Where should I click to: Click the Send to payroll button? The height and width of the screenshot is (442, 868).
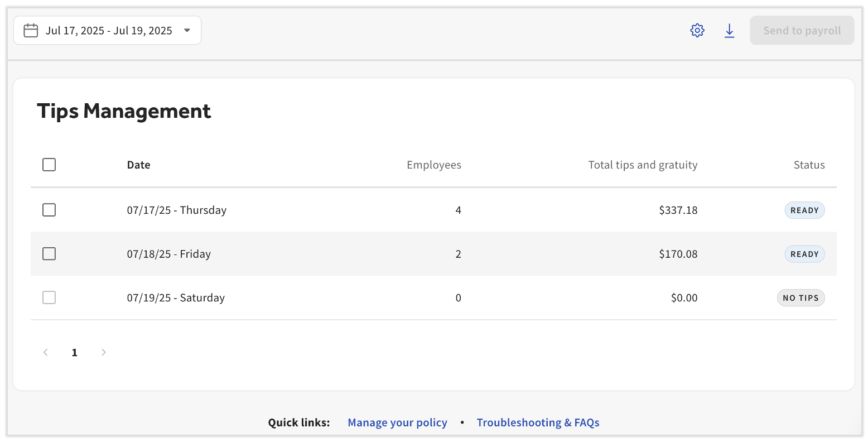coord(802,31)
